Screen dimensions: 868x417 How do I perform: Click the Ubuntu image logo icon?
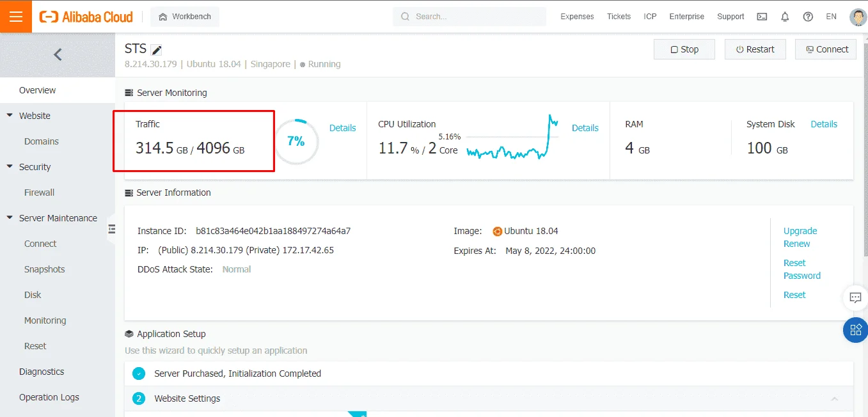(498, 232)
